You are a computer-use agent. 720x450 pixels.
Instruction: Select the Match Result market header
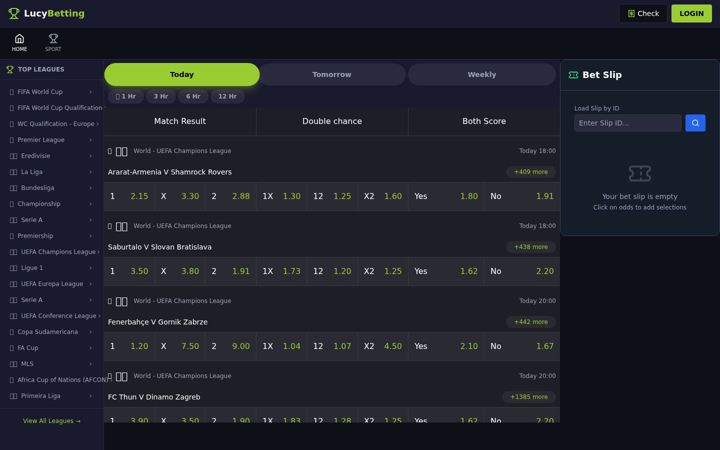click(x=180, y=121)
